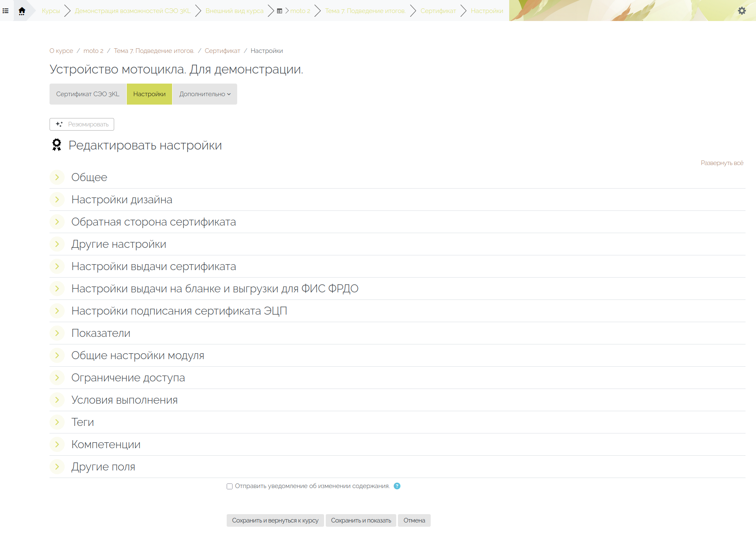
Task: Expand Настройки подписания сертификата ЭЦП section
Action: point(57,311)
